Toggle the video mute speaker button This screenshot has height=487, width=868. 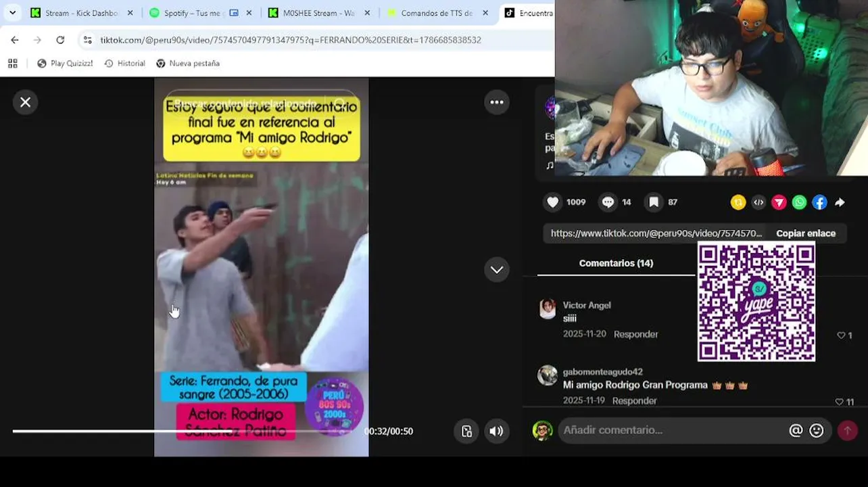pyautogui.click(x=496, y=431)
